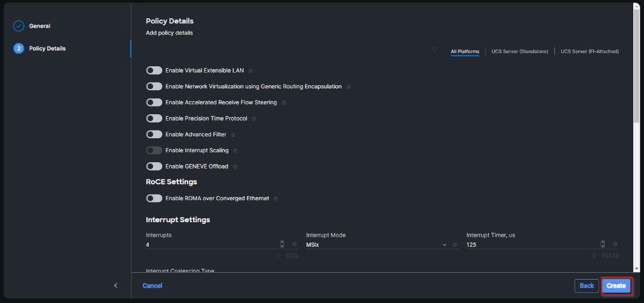Click info icon beside Interrupt Mode dropdown
The image size is (644, 303).
pos(455,244)
